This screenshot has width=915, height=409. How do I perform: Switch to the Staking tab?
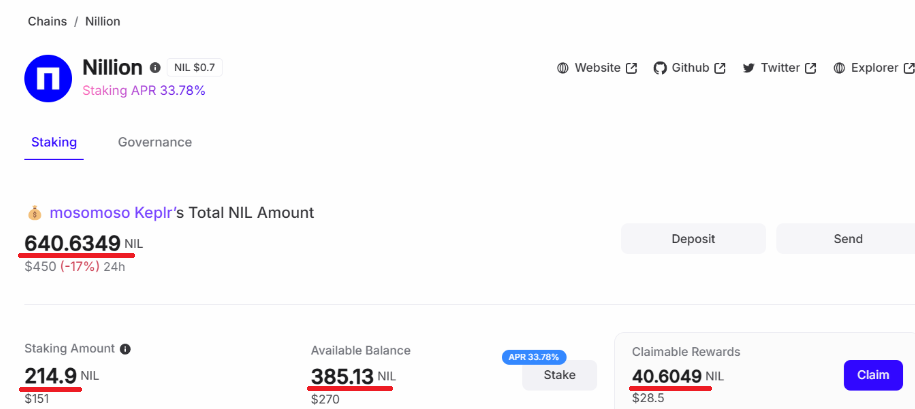[54, 142]
